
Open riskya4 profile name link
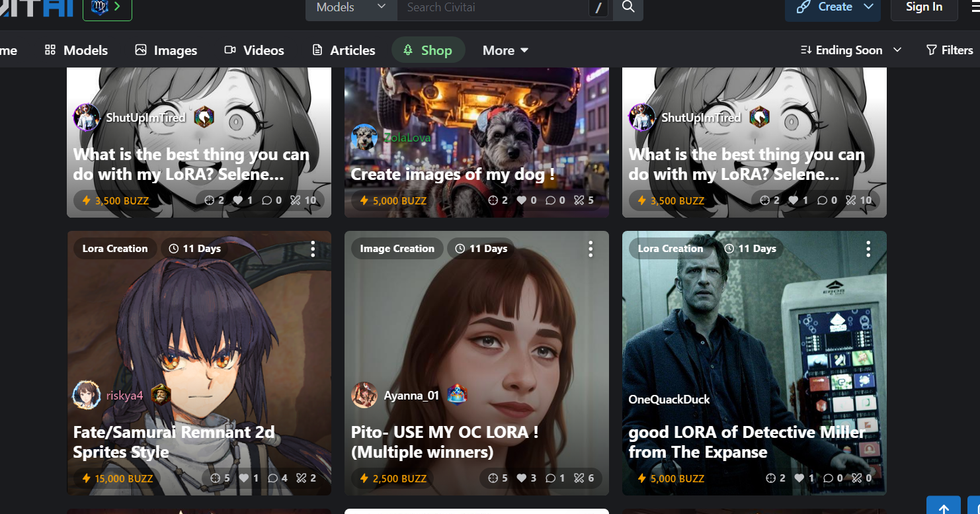124,396
